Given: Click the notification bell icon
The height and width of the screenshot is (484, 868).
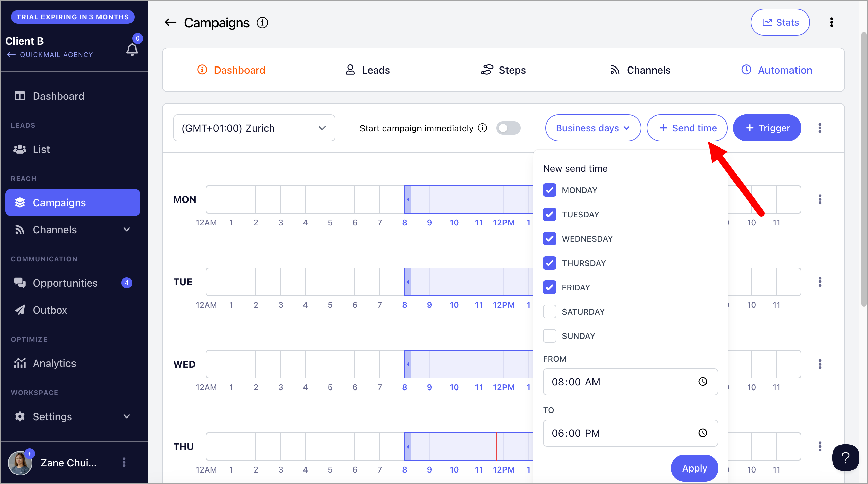Looking at the screenshot, I should click(x=132, y=50).
